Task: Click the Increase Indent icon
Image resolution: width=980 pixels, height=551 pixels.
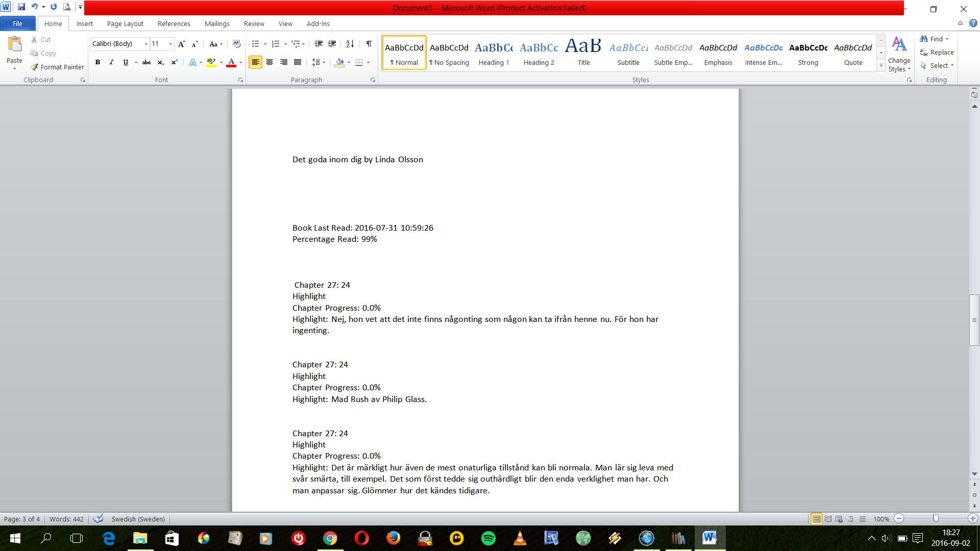Action: point(332,44)
